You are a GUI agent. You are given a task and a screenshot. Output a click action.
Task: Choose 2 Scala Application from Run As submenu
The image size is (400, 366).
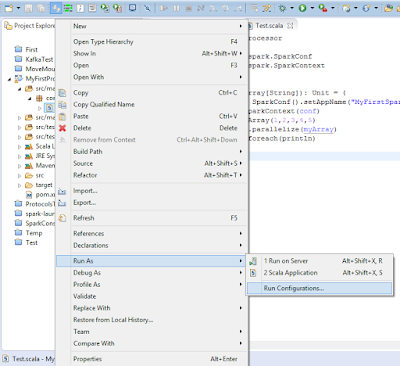click(319, 273)
